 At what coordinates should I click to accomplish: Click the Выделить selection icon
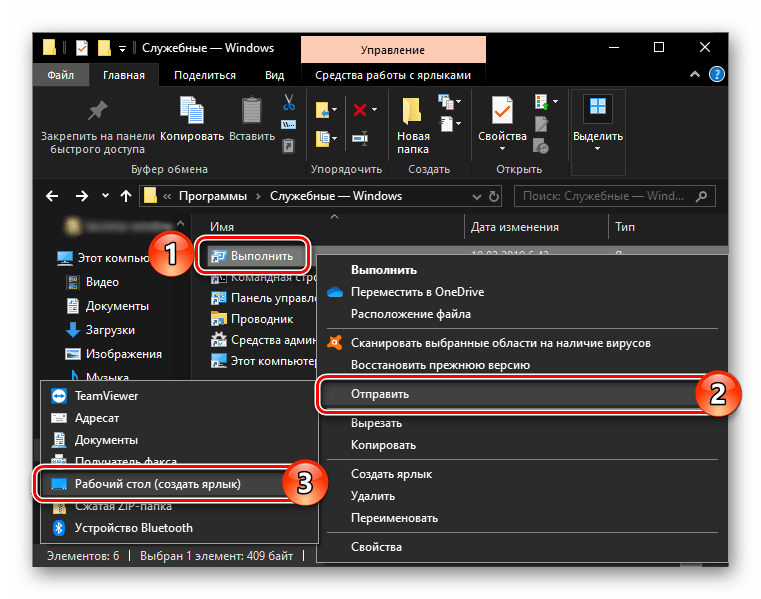click(597, 106)
